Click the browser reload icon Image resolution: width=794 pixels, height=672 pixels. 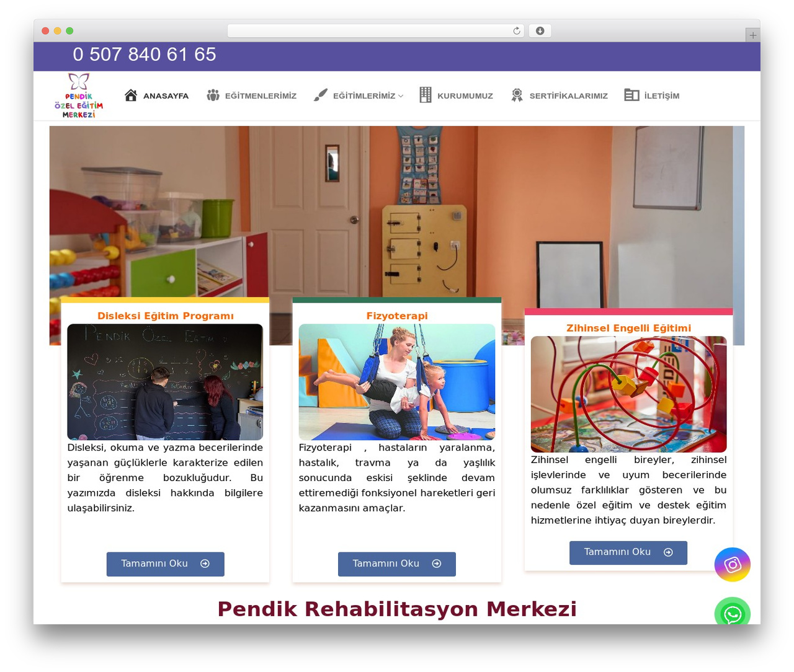click(x=517, y=31)
